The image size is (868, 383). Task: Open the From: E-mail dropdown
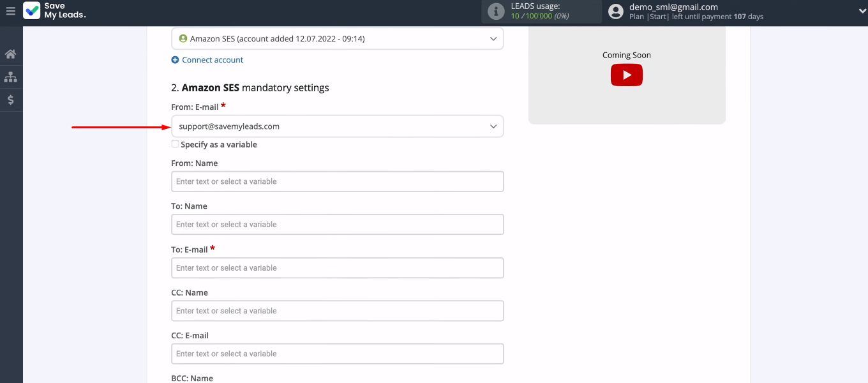coord(338,126)
